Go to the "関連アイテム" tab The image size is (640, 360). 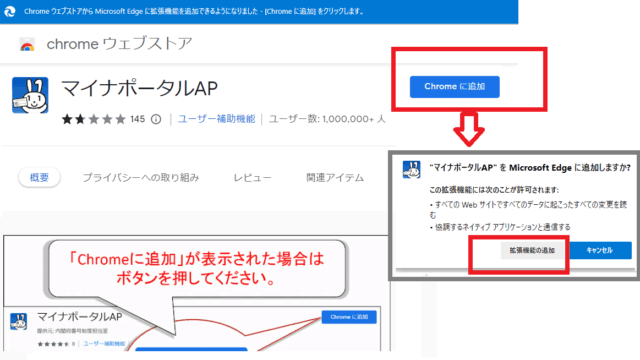click(335, 178)
